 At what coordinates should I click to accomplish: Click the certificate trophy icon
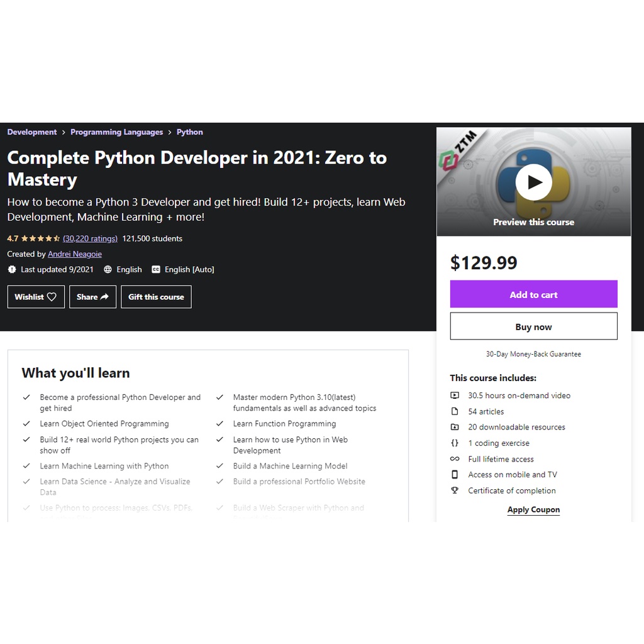pos(455,491)
